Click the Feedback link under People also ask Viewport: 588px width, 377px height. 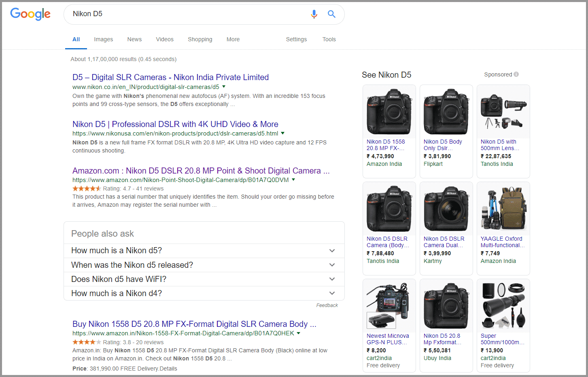(x=327, y=305)
